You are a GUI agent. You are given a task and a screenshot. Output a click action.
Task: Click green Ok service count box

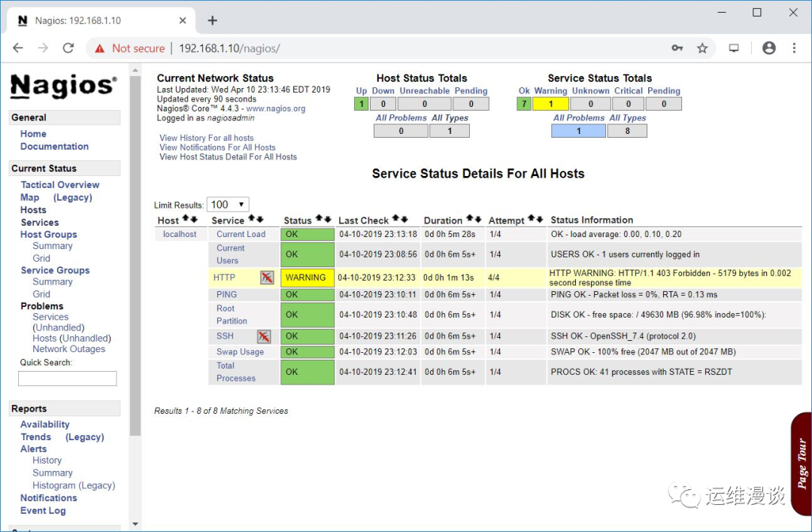[524, 104]
